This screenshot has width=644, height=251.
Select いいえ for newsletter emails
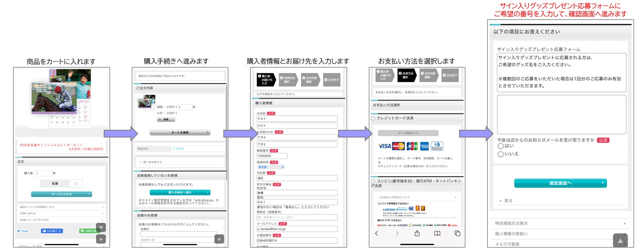click(501, 154)
